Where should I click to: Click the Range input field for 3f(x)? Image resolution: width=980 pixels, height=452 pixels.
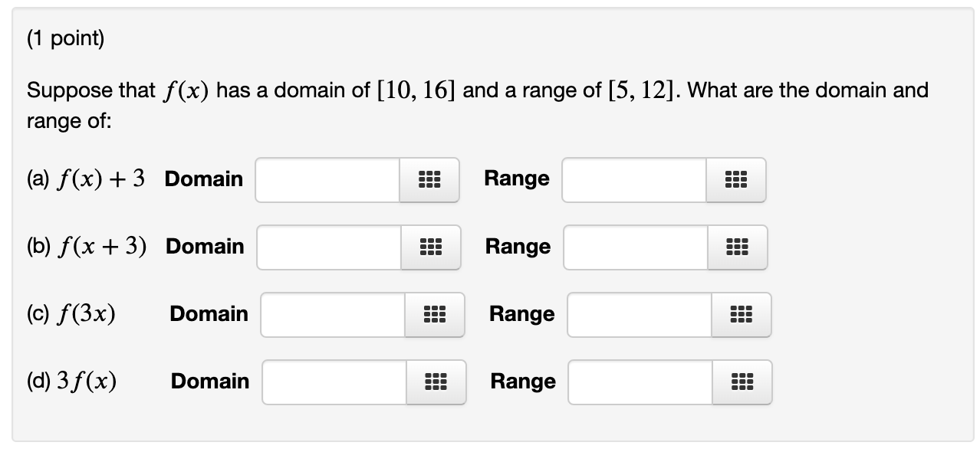[640, 382]
